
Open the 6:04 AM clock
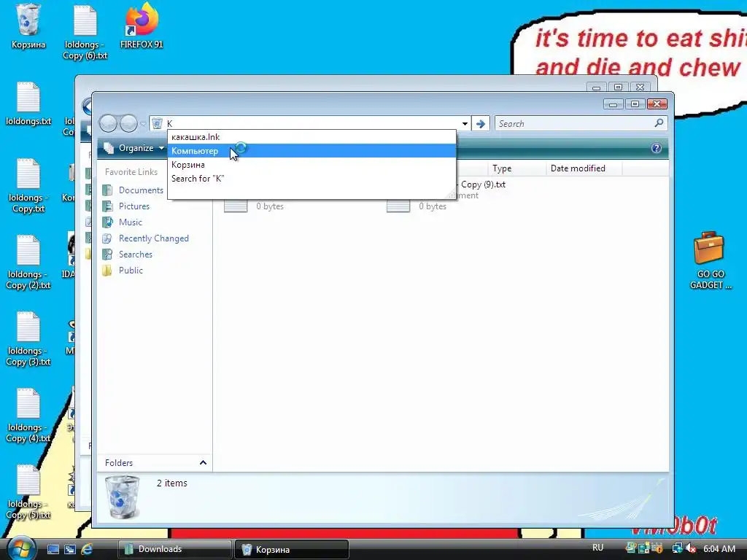point(719,549)
